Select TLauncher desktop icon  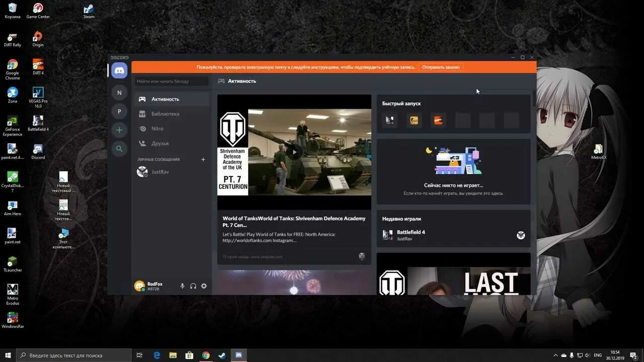[13, 264]
